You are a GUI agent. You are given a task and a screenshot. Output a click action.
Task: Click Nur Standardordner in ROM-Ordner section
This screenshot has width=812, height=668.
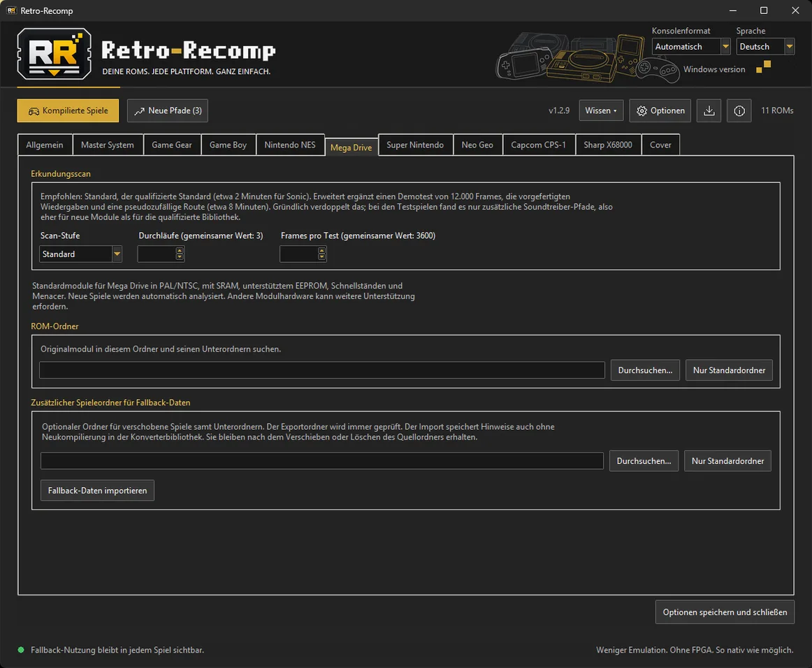pos(729,370)
